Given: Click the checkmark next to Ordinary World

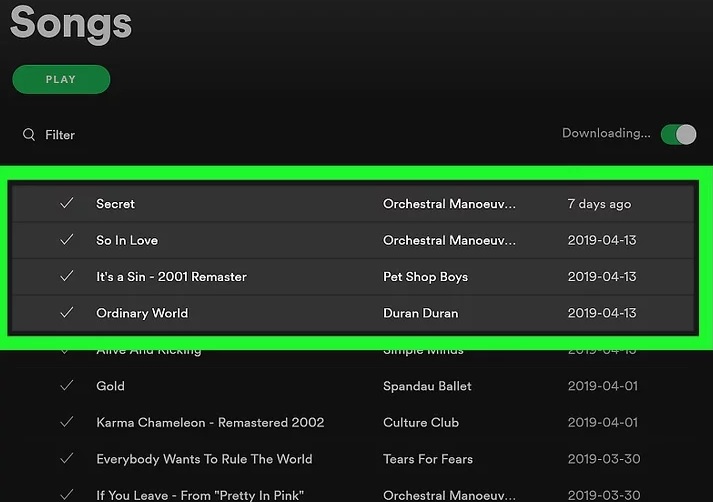Looking at the screenshot, I should tap(67, 312).
